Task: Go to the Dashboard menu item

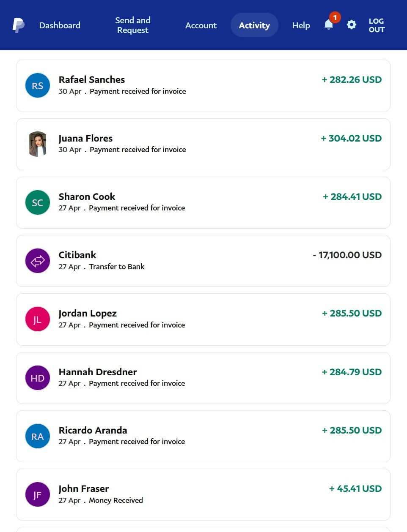Action: [60, 25]
